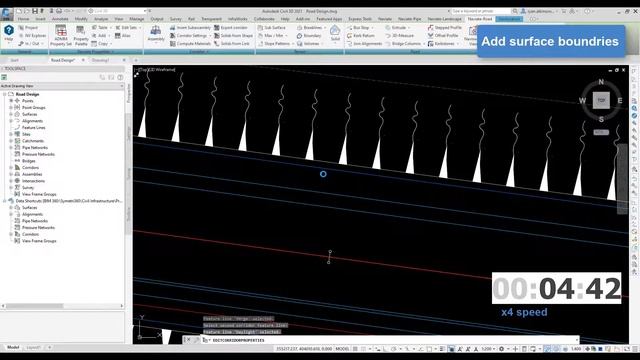Screen dimensions: 640x360
Task: Click the Solid tool icon
Action: coord(335,33)
